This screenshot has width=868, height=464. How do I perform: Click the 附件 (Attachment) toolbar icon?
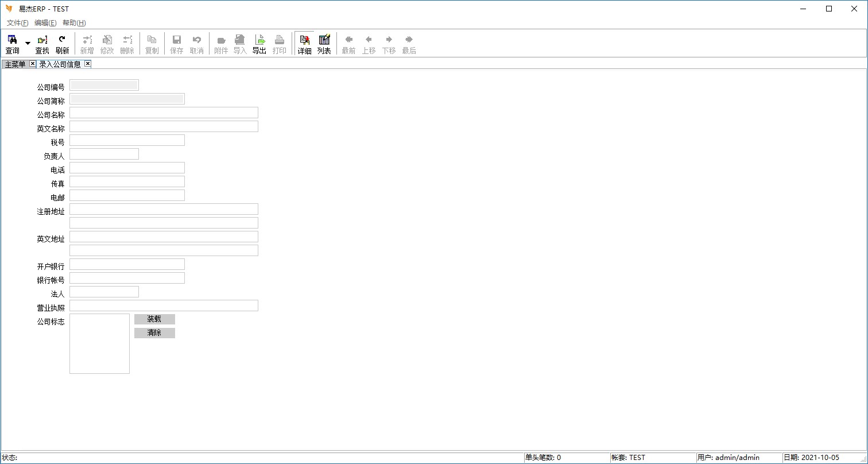[221, 44]
